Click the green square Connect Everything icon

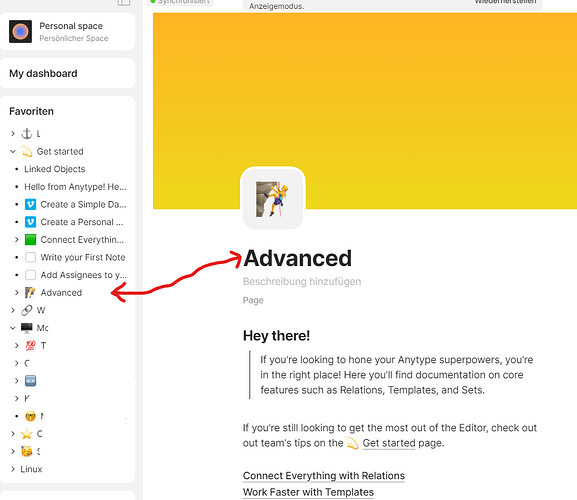pyautogui.click(x=30, y=240)
